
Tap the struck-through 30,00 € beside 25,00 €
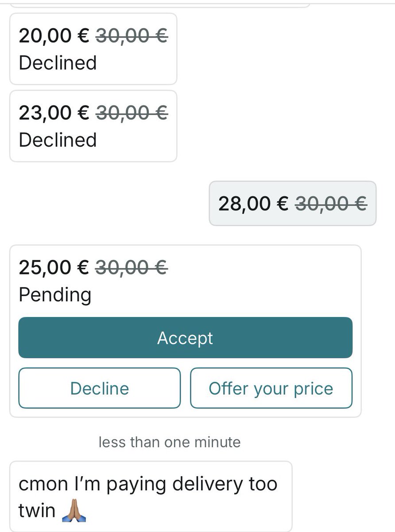(x=132, y=267)
